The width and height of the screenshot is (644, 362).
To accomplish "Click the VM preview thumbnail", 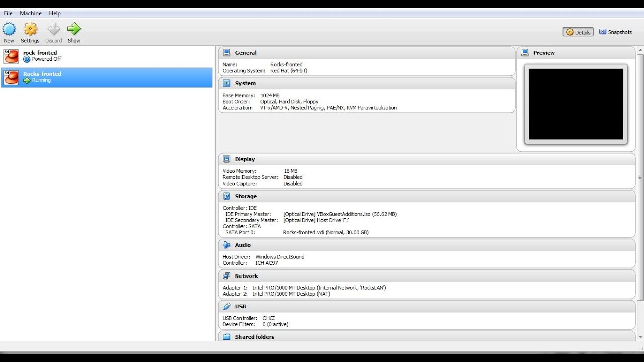I will [576, 104].
